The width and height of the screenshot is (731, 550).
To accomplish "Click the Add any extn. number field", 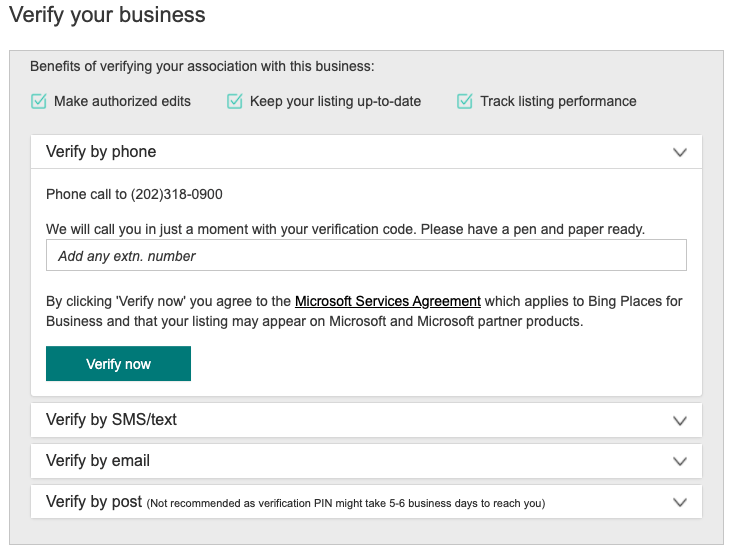I will point(366,256).
